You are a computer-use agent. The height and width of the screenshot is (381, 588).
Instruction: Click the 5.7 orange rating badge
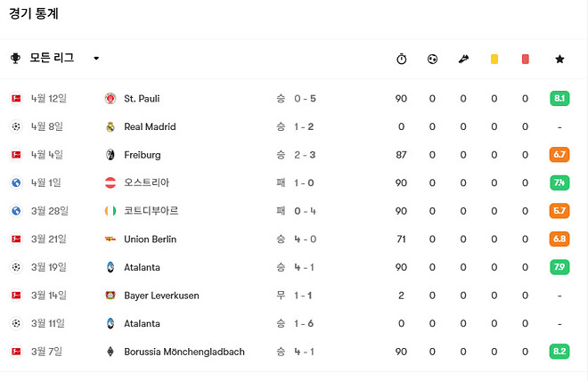pos(559,211)
